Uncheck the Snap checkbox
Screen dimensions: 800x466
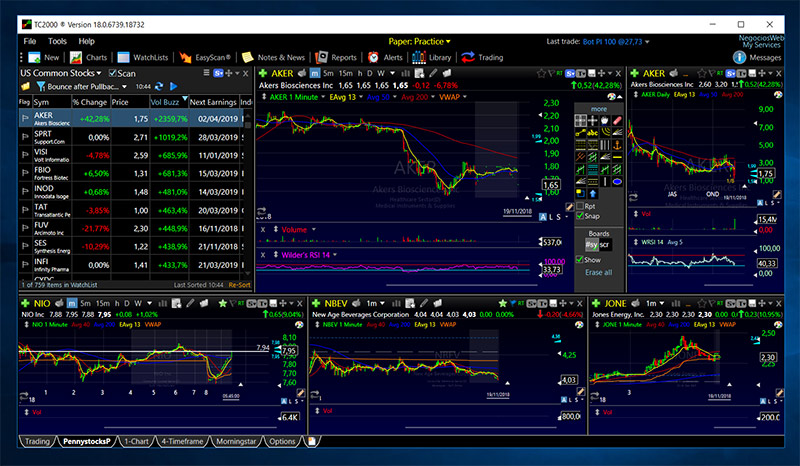click(580, 216)
